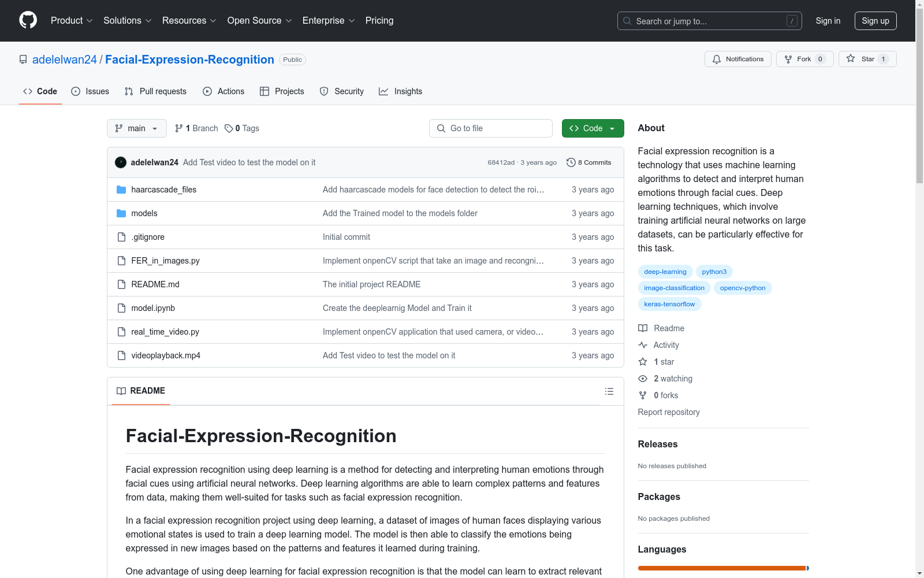The image size is (924, 578).
Task: Expand the Resources menu
Action: pos(189,21)
